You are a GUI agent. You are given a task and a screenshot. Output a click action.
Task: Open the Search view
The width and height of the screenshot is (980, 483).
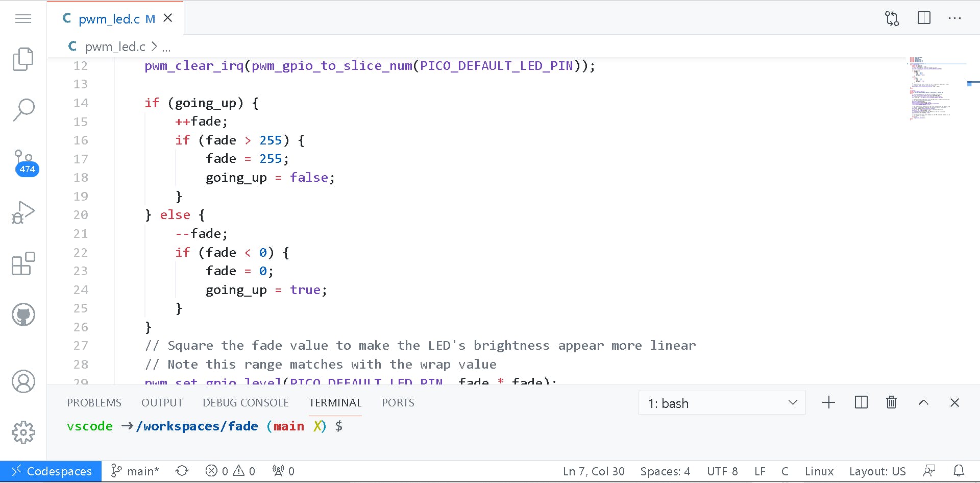pos(23,110)
